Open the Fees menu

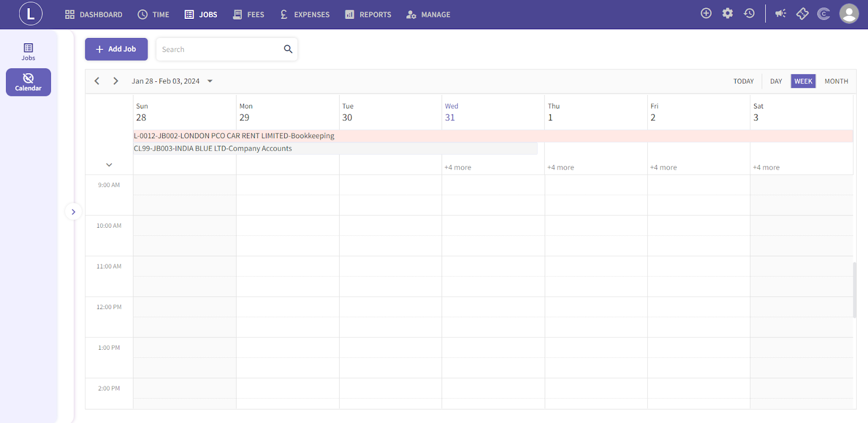pyautogui.click(x=248, y=15)
